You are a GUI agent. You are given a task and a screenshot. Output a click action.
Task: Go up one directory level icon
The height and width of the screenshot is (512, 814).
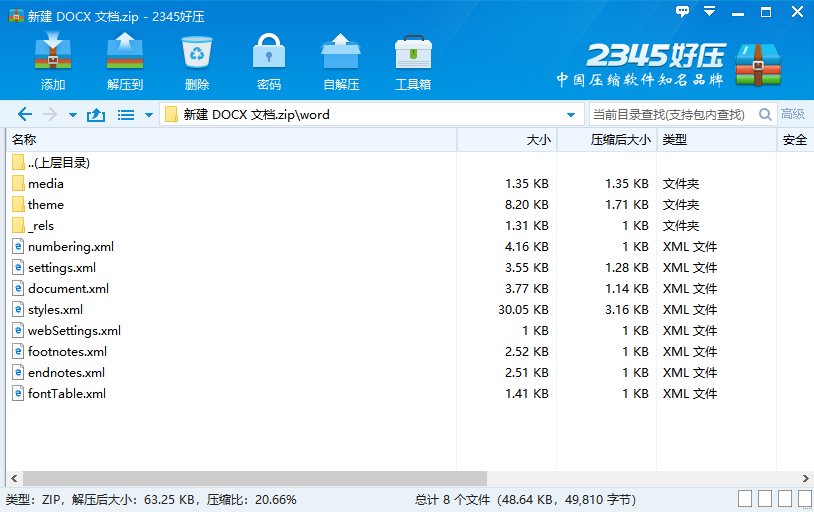click(96, 115)
